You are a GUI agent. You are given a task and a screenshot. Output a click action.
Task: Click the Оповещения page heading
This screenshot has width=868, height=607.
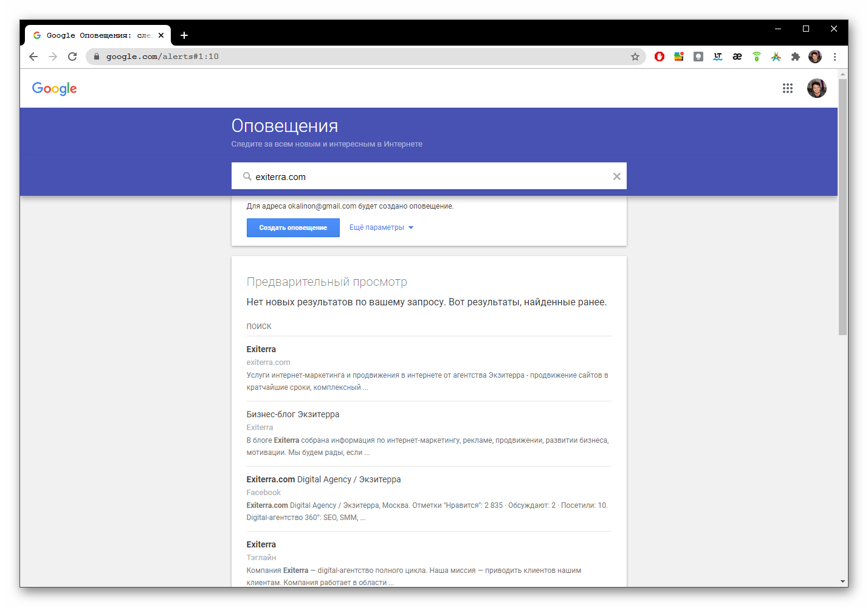(284, 126)
